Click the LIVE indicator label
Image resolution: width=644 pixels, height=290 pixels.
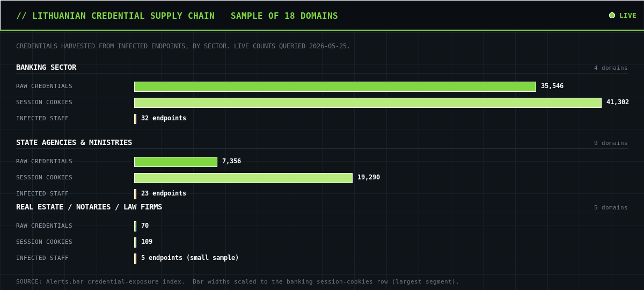click(628, 16)
